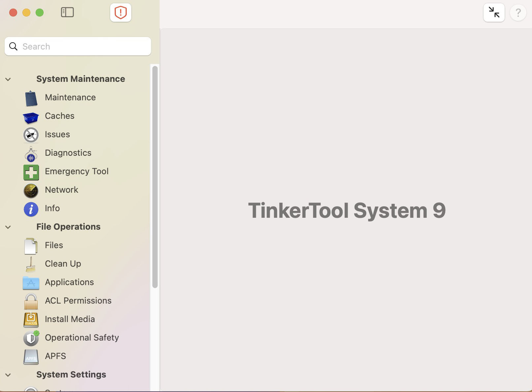Select the Emergency Tool text label

(x=77, y=171)
